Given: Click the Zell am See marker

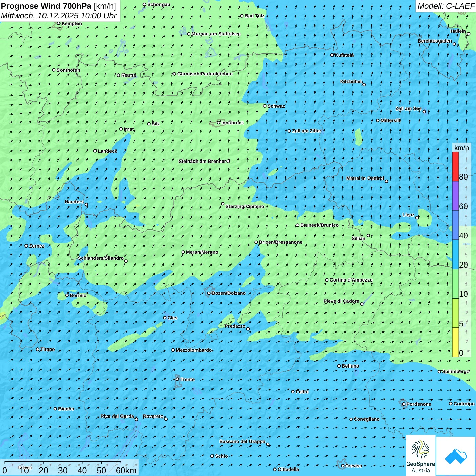Looking at the screenshot, I should point(424,111).
